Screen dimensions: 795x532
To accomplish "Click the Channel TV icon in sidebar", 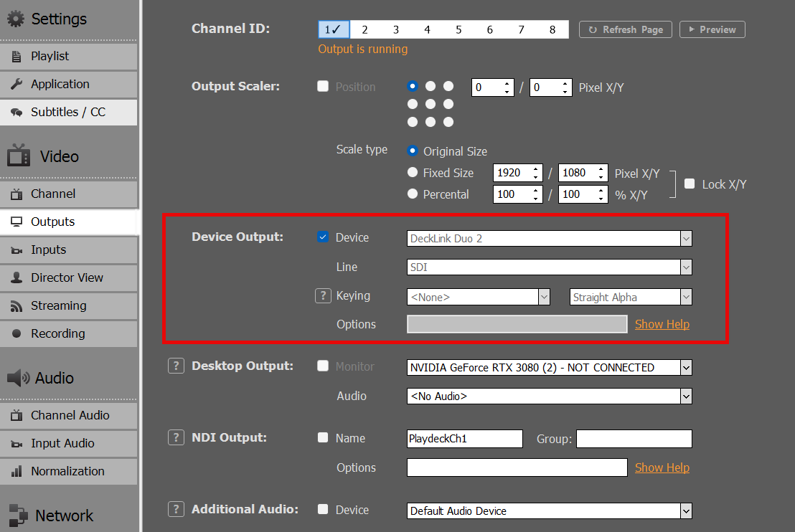I will coord(17,194).
